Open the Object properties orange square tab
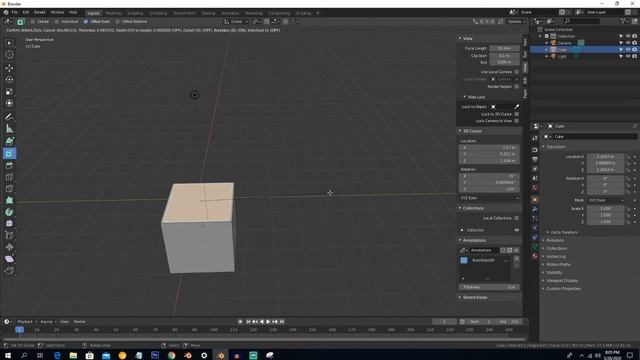Viewport: 640px width, 360px height. [535, 200]
